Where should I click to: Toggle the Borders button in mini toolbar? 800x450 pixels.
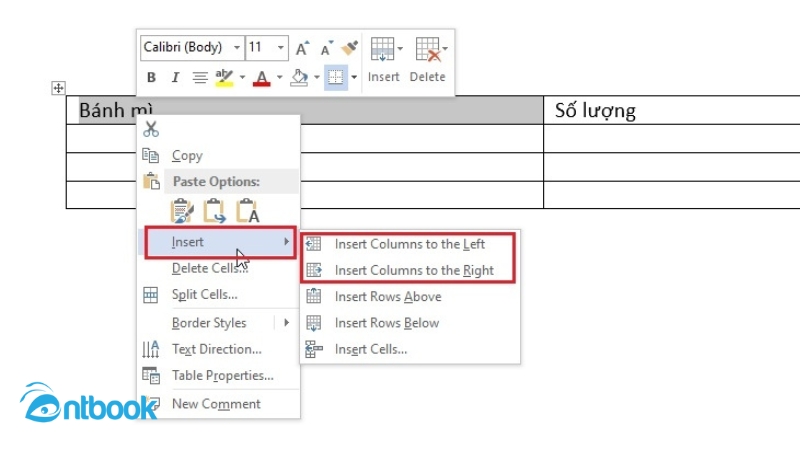[335, 77]
